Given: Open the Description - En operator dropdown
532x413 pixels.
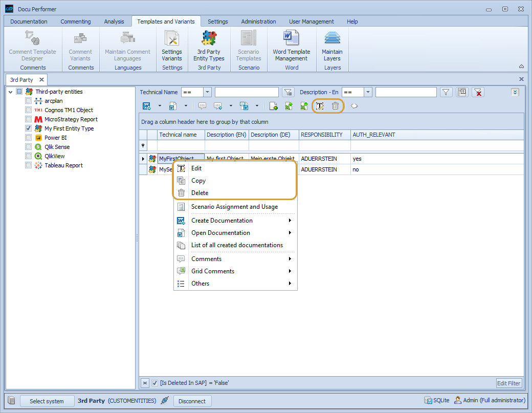Looking at the screenshot, I should pyautogui.click(x=367, y=92).
